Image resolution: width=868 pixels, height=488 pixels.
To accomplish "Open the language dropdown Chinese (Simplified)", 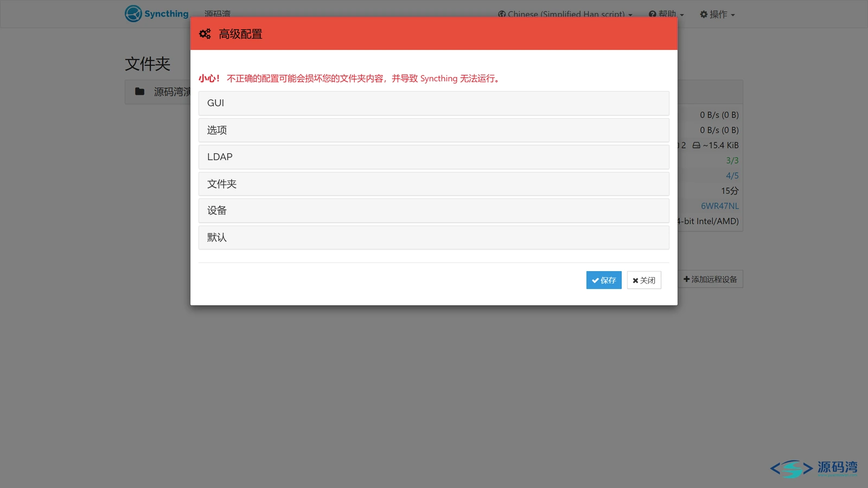I will pyautogui.click(x=565, y=14).
